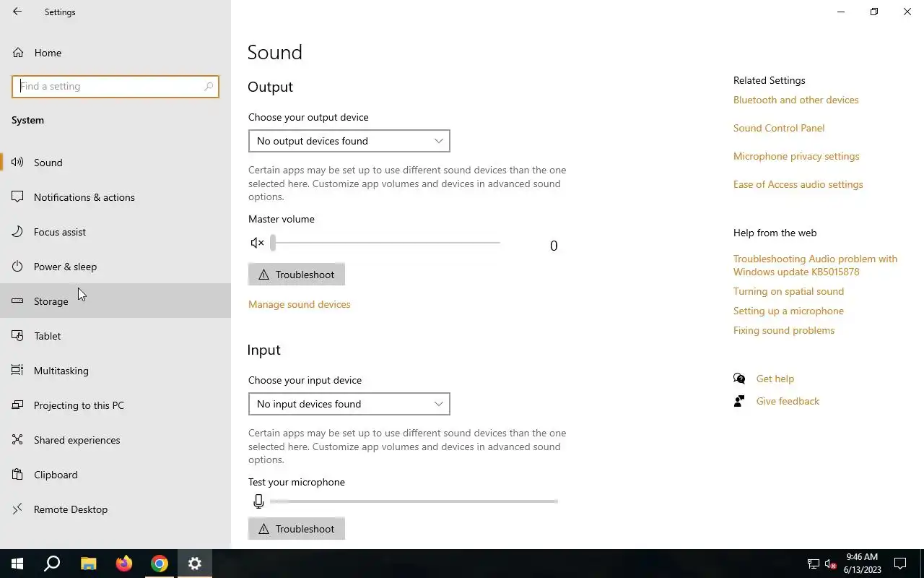The image size is (924, 578).
Task: Click the muted volume icon in system tray
Action: 831,564
